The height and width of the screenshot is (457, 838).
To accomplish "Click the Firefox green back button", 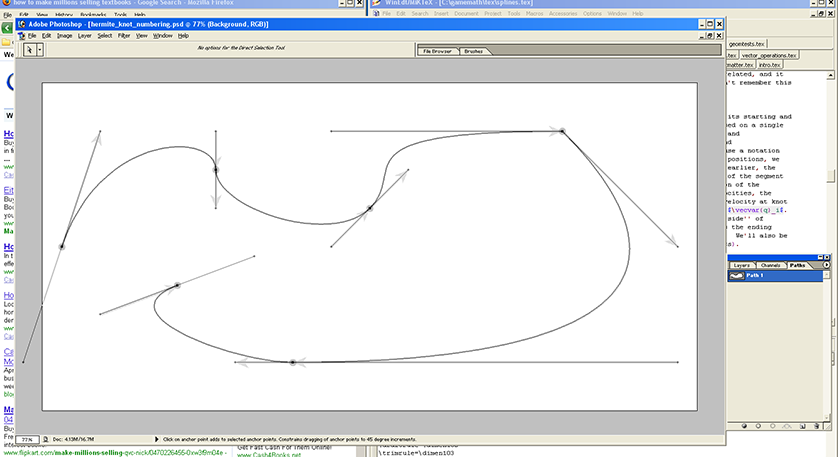I will coord(7,28).
